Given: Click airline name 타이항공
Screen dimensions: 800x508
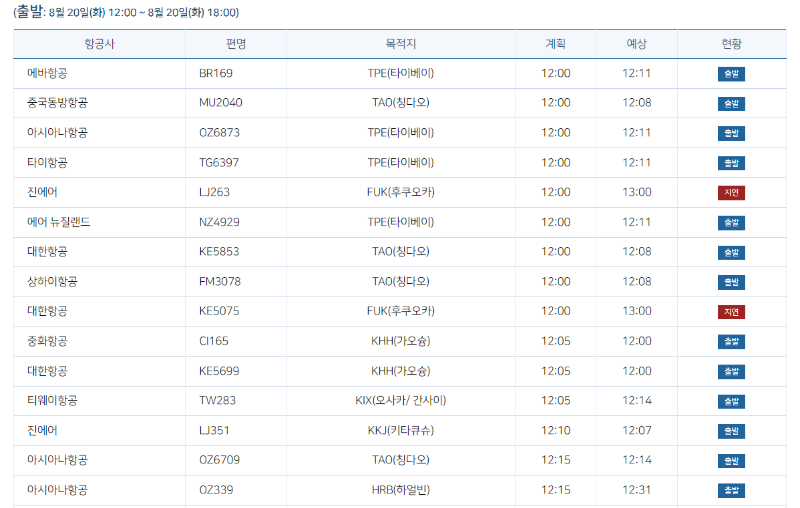Looking at the screenshot, I should 47,163.
